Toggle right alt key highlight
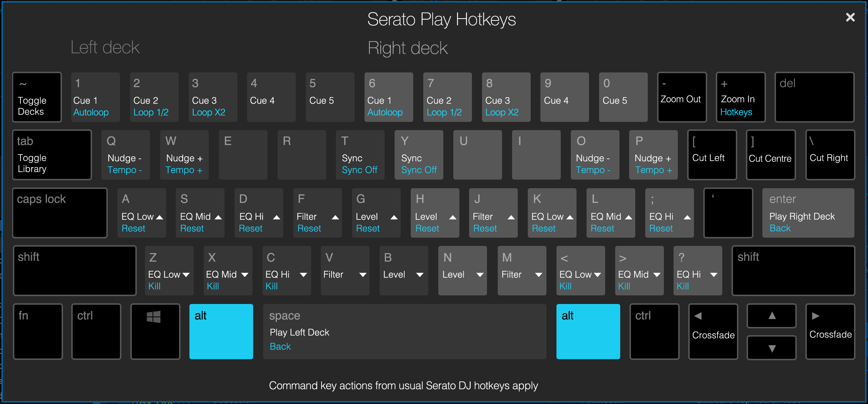This screenshot has width=868, height=404. click(x=588, y=333)
